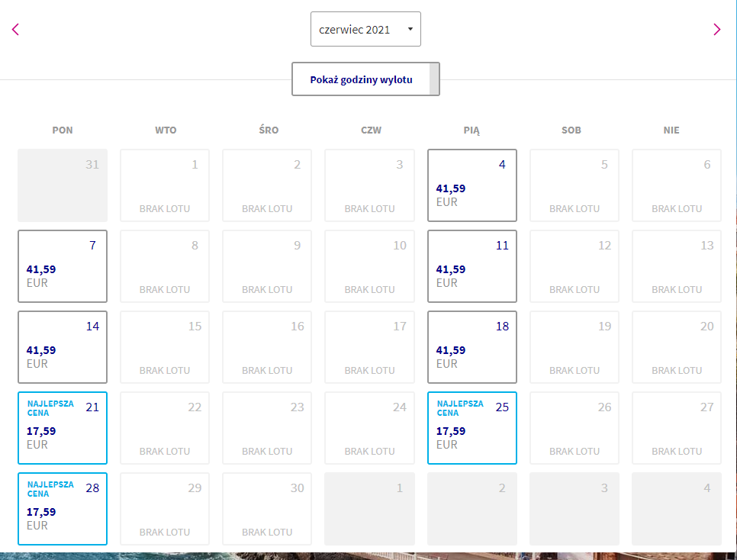The image size is (737, 560).
Task: Click PON weekday column header
Action: point(63,130)
